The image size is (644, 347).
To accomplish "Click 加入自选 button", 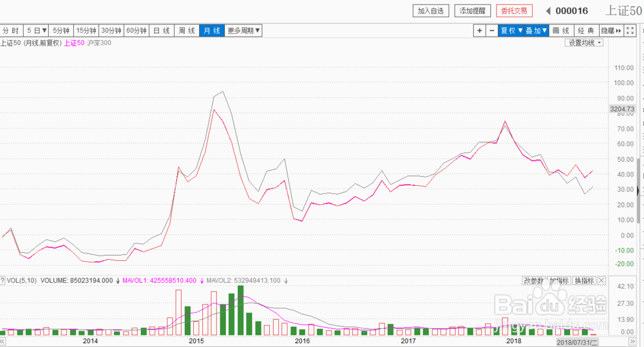I will tap(431, 11).
